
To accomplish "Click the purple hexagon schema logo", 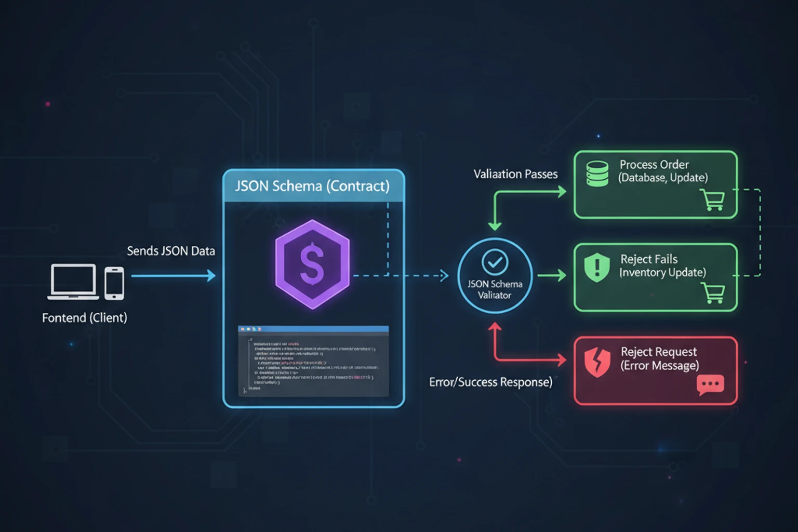I will coord(312,265).
